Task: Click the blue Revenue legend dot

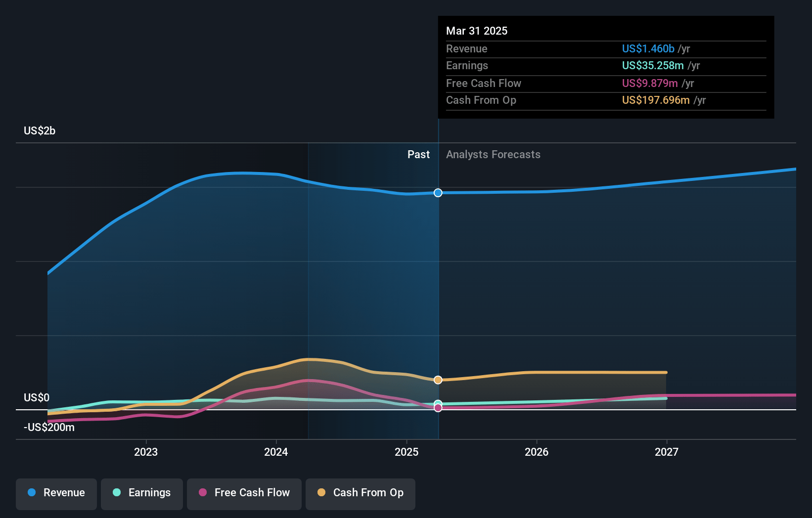Action: [x=32, y=492]
